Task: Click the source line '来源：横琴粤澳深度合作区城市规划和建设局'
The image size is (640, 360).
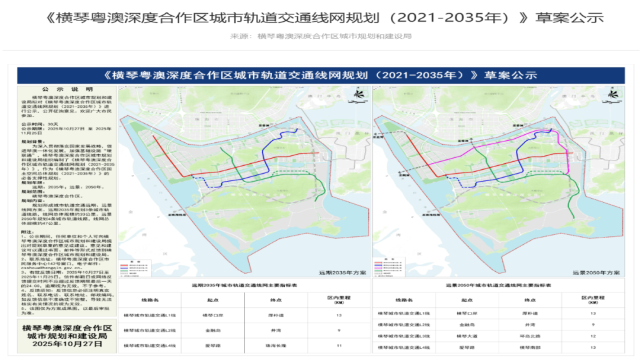Action: click(x=321, y=36)
